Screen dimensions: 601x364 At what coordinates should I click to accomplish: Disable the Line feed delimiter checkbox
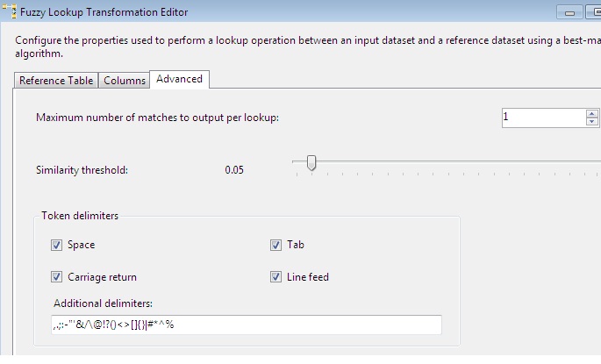point(276,277)
